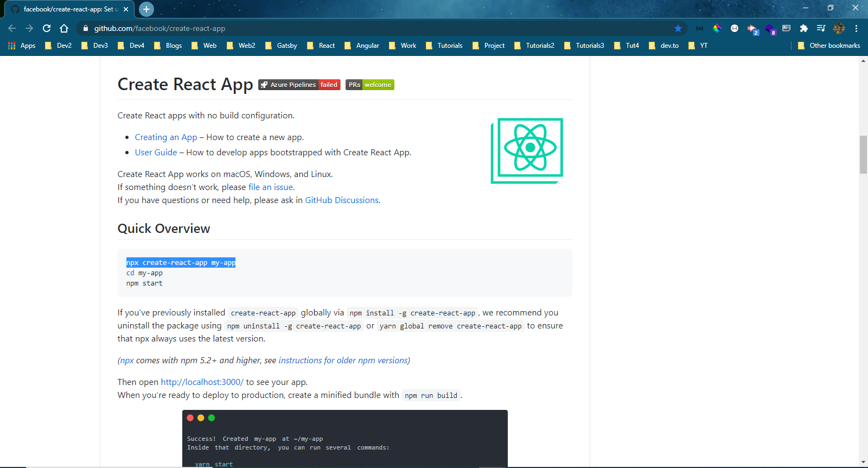Click the React logo image
The image size is (868, 468).
pyautogui.click(x=527, y=151)
